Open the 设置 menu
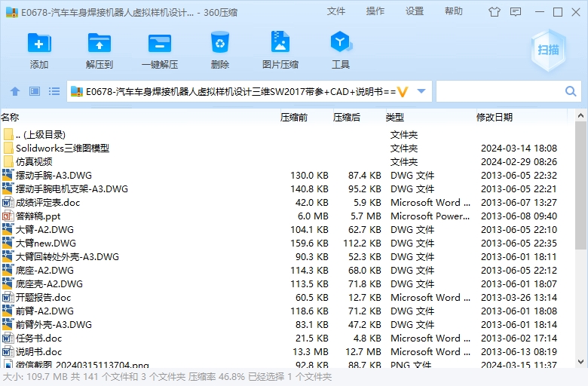 (415, 11)
